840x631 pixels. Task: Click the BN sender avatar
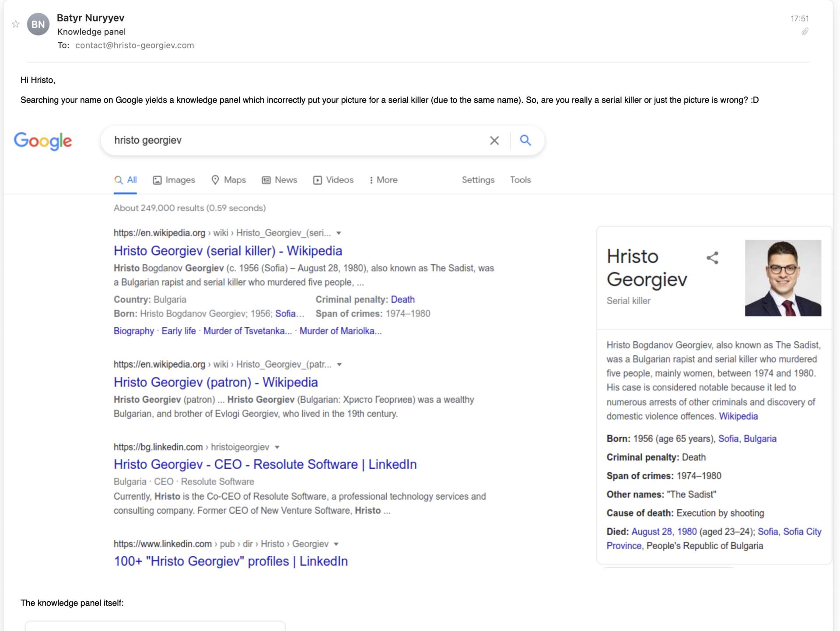(x=38, y=24)
